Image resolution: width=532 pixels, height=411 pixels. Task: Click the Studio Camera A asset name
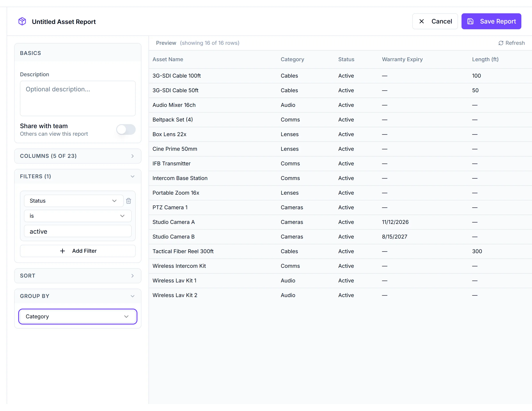coord(174,222)
